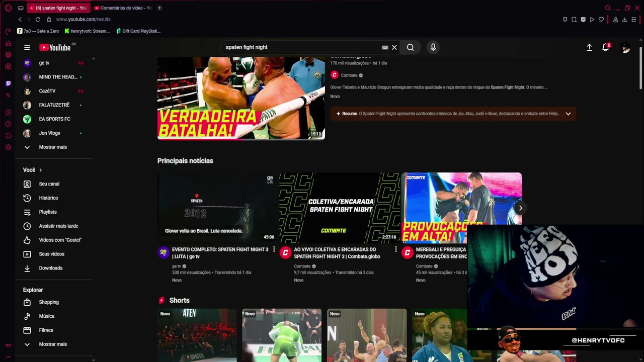Open the CazéTV subscription channel
This screenshot has width=644, height=362.
coord(54,91)
